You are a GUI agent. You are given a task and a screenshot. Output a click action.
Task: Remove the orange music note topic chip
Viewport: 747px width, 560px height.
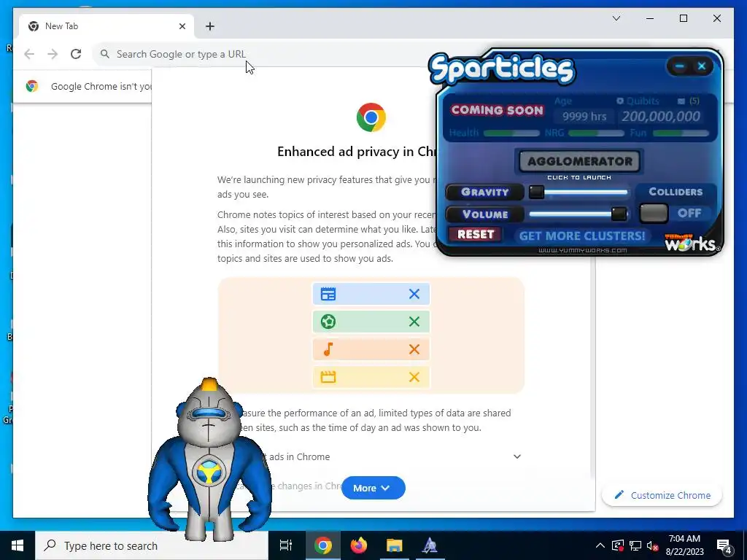(414, 349)
